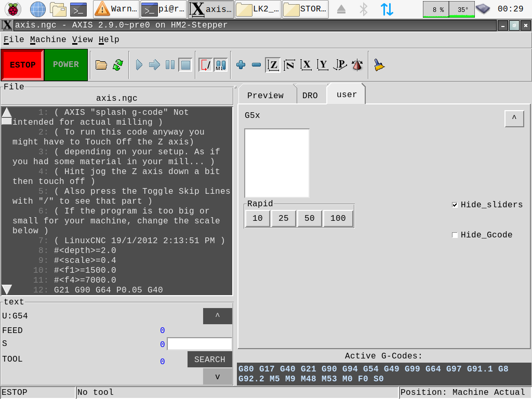Viewport: 532px width, 399px height.
Task: Click the Open G-code file folder icon
Action: tap(101, 65)
